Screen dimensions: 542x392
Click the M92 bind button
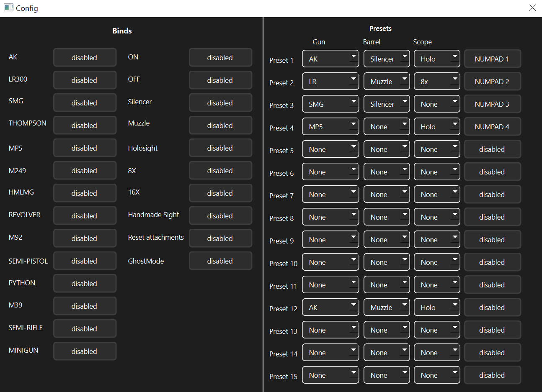pos(85,238)
